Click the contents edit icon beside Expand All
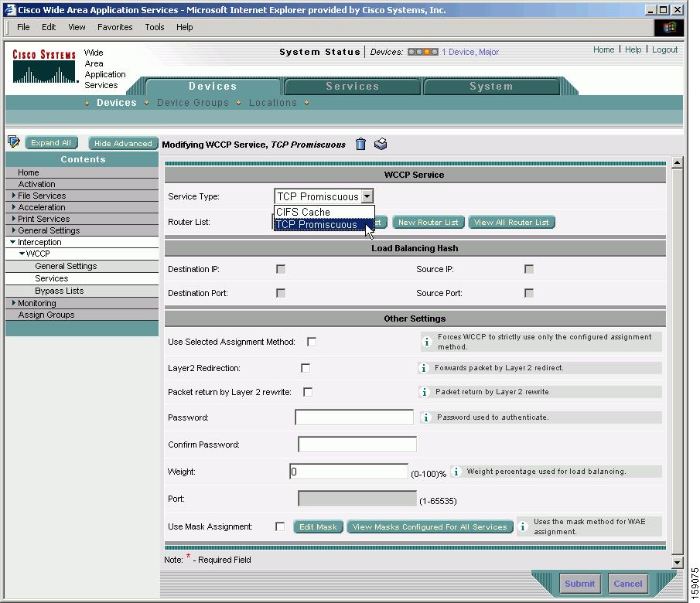 coord(14,142)
